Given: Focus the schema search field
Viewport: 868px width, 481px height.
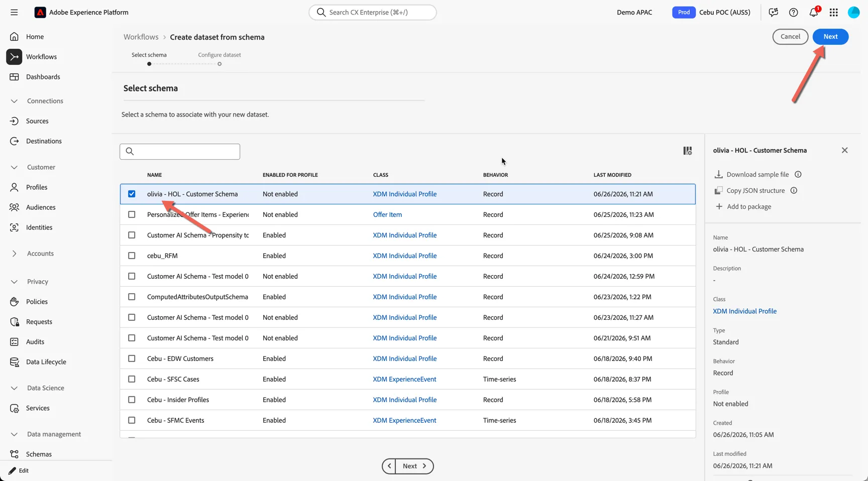Looking at the screenshot, I should click(x=180, y=152).
